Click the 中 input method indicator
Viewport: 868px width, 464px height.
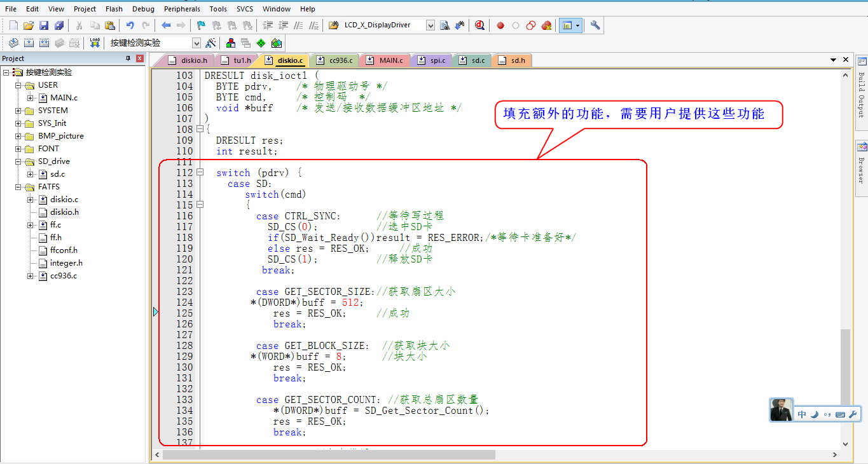click(801, 414)
